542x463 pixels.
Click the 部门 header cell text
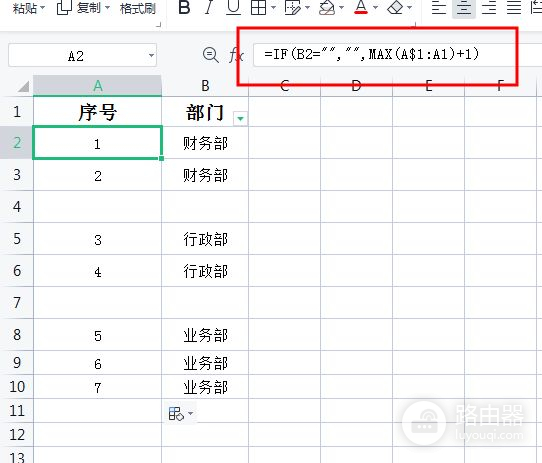pyautogui.click(x=205, y=113)
